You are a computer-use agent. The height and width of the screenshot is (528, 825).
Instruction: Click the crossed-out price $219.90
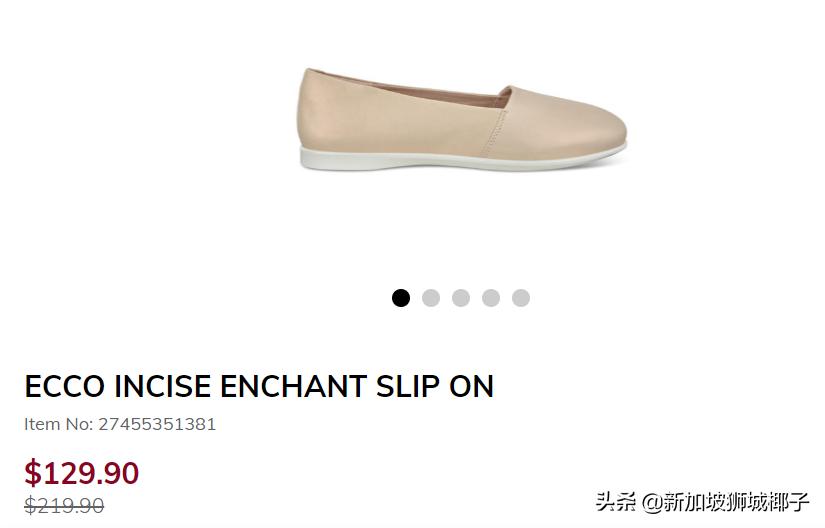pos(64,505)
